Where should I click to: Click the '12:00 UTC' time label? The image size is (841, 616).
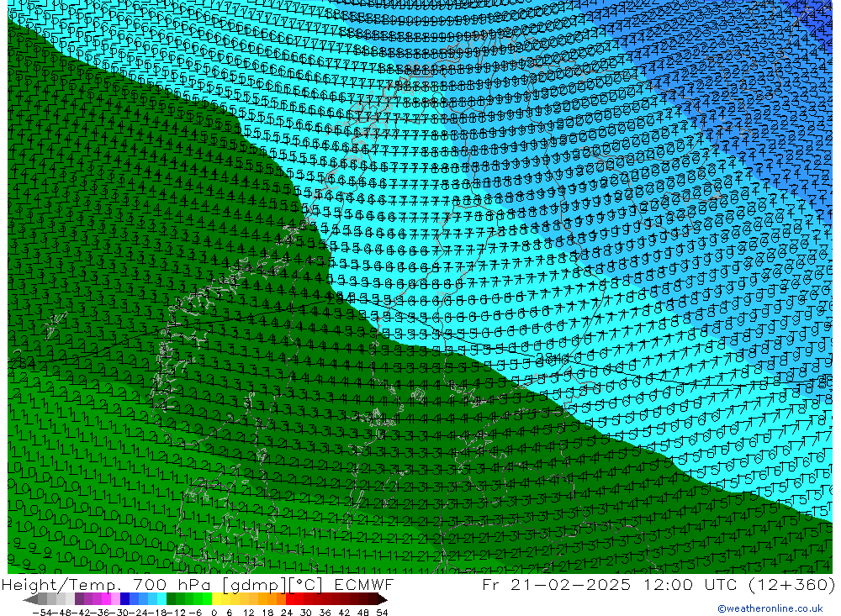point(690,584)
